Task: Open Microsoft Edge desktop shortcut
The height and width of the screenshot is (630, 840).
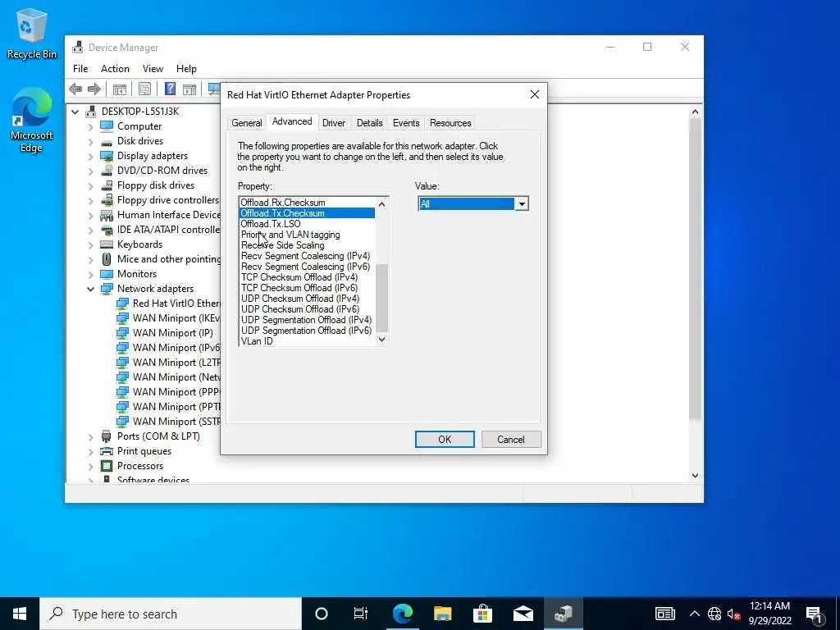Action: click(31, 121)
